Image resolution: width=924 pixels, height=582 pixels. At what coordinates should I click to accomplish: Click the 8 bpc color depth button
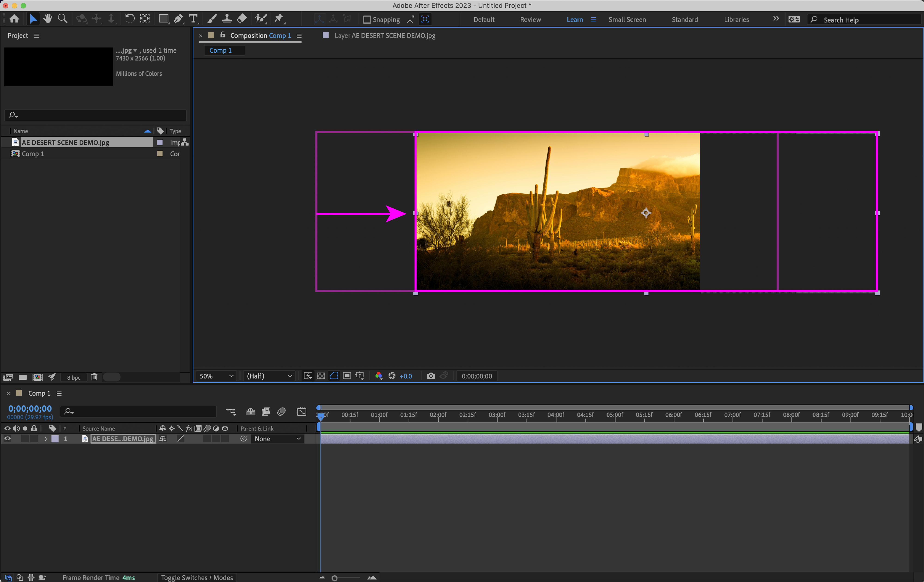(73, 377)
